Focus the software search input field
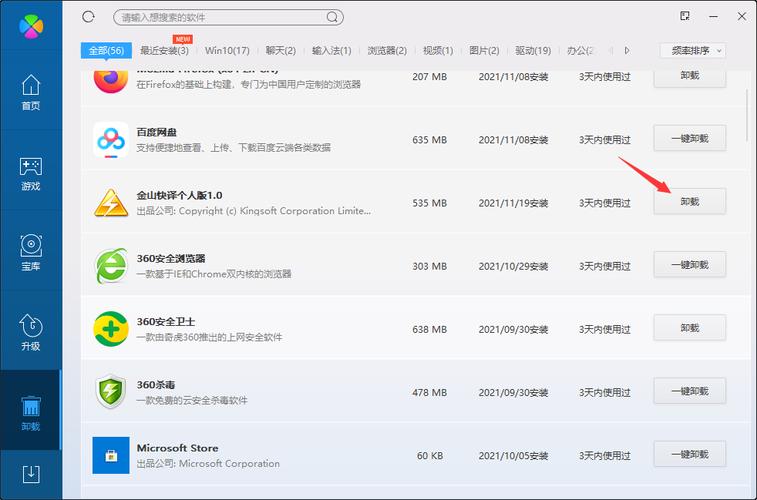This screenshot has height=500, width=757. 228,17
